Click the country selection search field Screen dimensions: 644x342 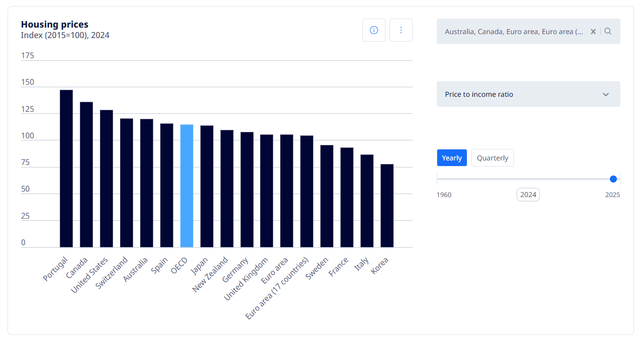513,32
